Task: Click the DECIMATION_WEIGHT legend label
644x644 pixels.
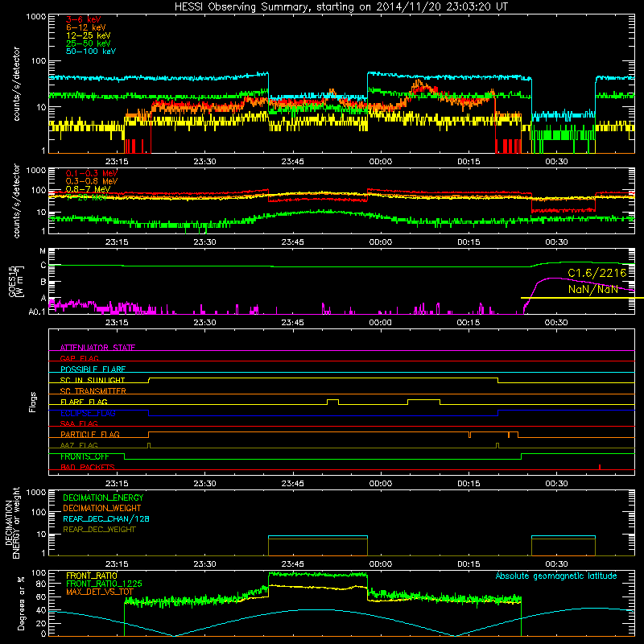Action: [102, 509]
